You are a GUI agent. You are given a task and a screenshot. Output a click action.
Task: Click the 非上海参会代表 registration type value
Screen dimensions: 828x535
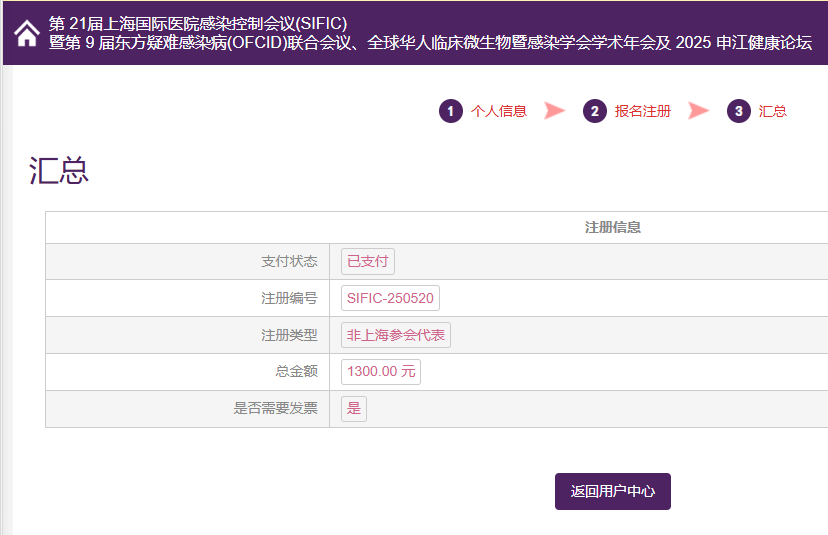pos(395,335)
